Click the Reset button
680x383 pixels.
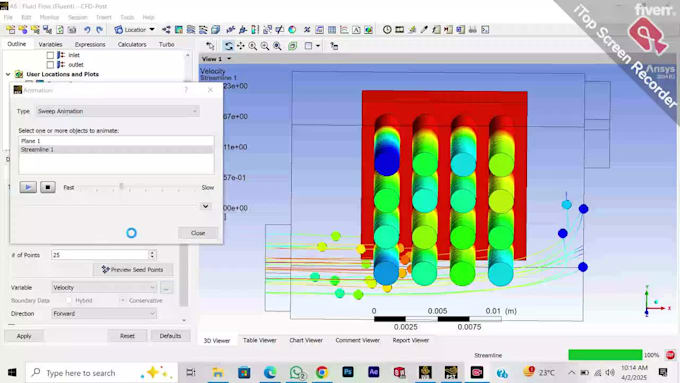(127, 336)
